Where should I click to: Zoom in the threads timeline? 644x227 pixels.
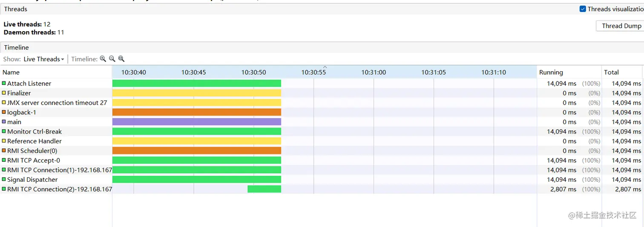[x=103, y=59]
